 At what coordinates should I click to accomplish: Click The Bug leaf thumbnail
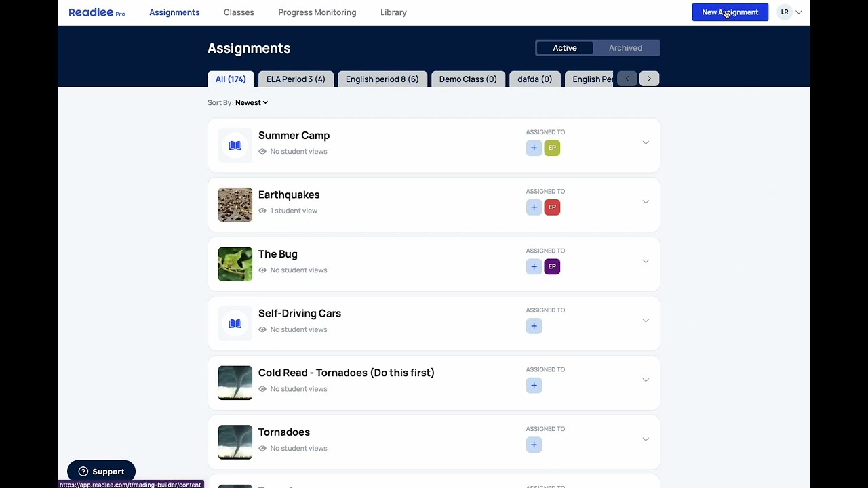click(x=235, y=264)
